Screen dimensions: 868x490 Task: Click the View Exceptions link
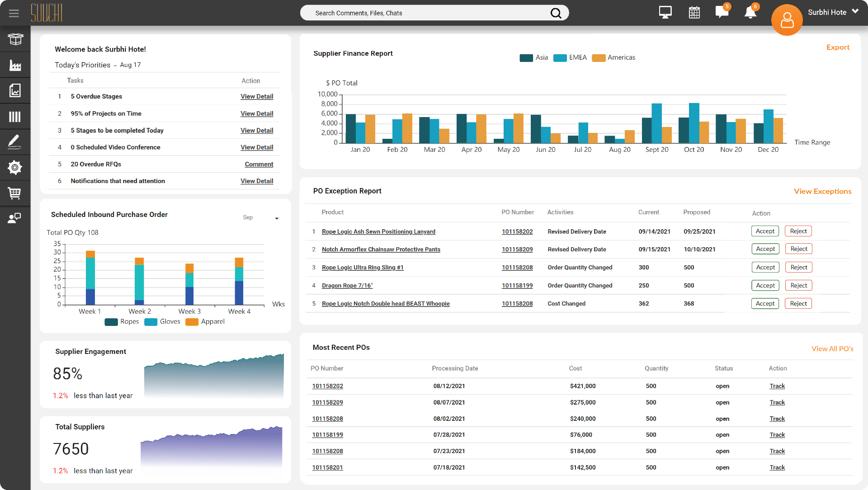[822, 191]
